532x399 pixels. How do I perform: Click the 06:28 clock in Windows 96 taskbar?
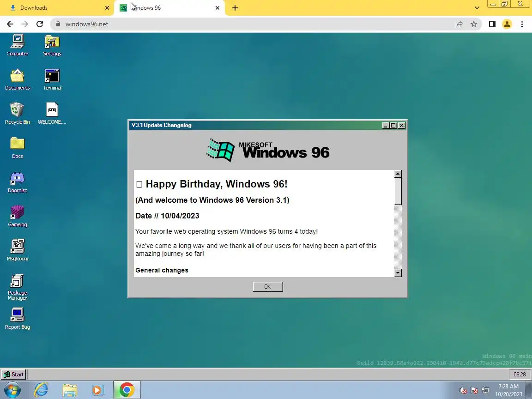click(520, 374)
